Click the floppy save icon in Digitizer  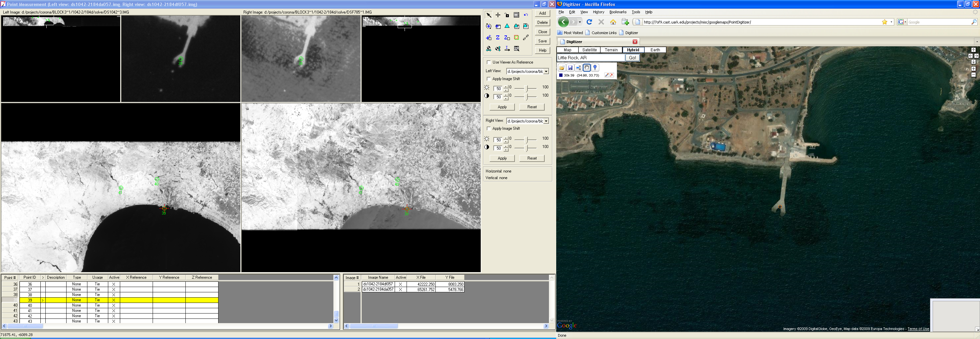570,68
